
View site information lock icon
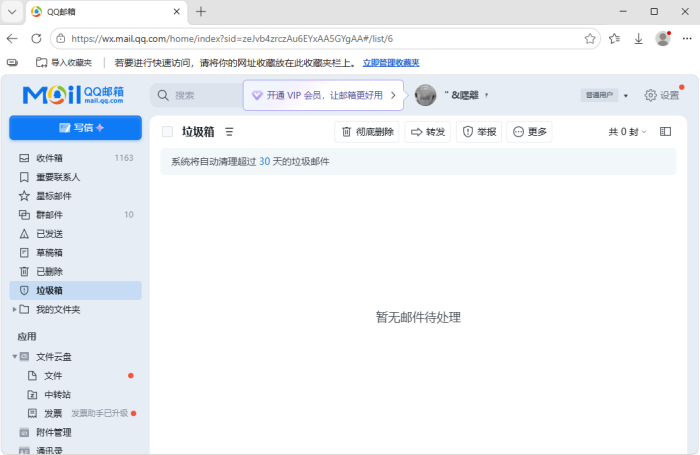click(x=60, y=39)
